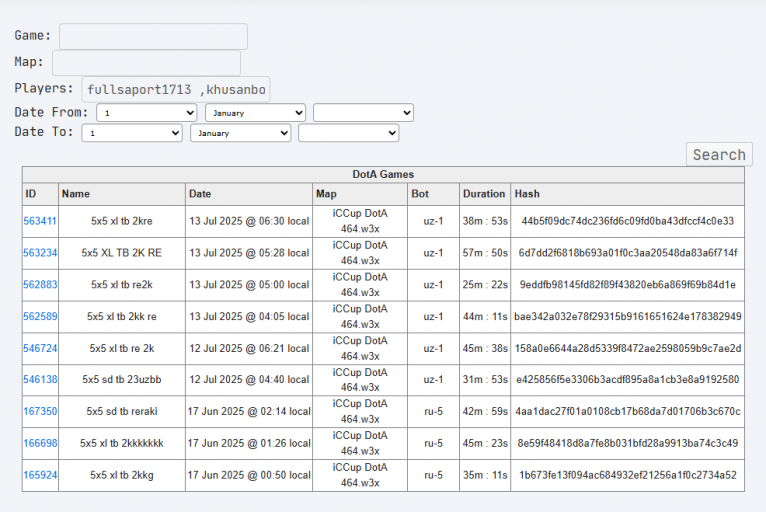This screenshot has height=512, width=766.
Task: Click date '13 Jul 2025 @ 04:05 local'
Action: [249, 317]
